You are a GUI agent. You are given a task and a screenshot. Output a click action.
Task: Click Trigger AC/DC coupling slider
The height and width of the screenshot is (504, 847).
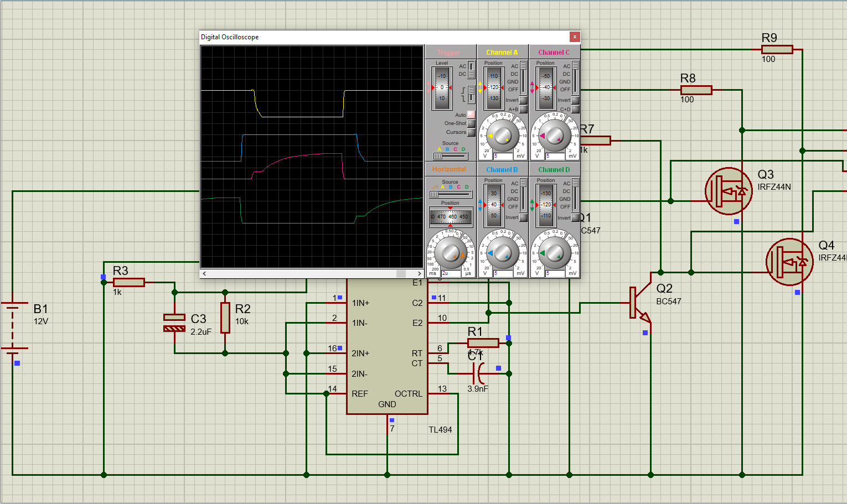(471, 70)
